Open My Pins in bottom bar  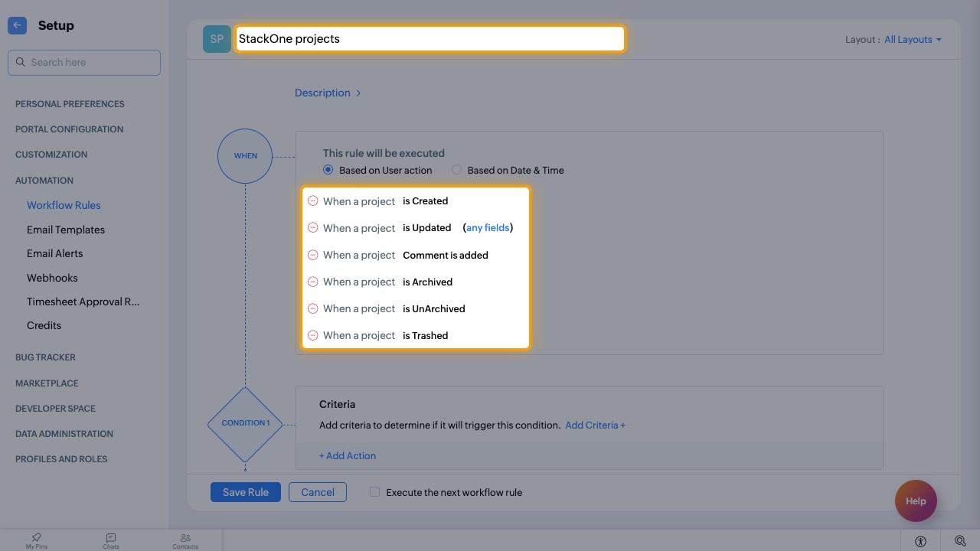pyautogui.click(x=36, y=540)
